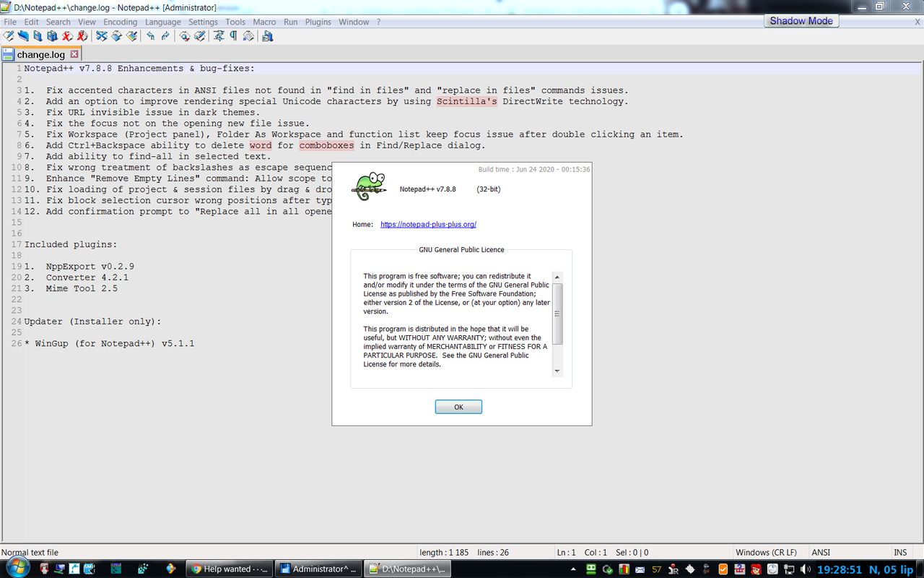Open the Tools menu
This screenshot has height=578, width=924.
tap(235, 22)
